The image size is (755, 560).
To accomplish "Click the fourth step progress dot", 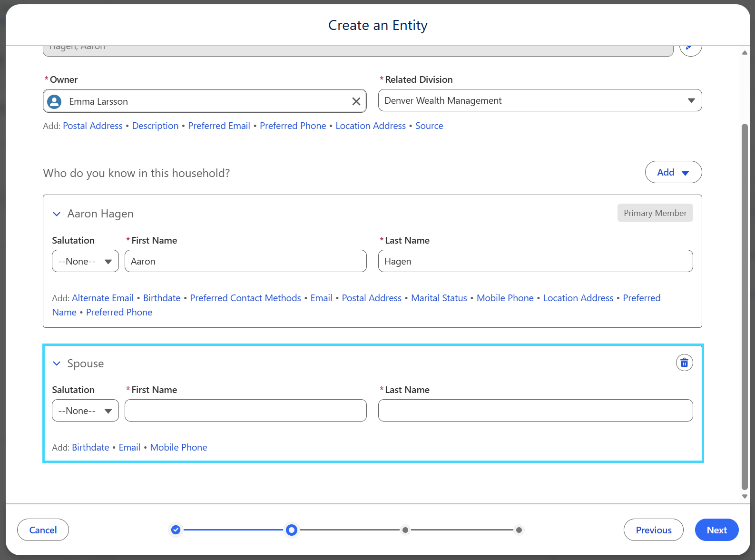I will [x=519, y=530].
